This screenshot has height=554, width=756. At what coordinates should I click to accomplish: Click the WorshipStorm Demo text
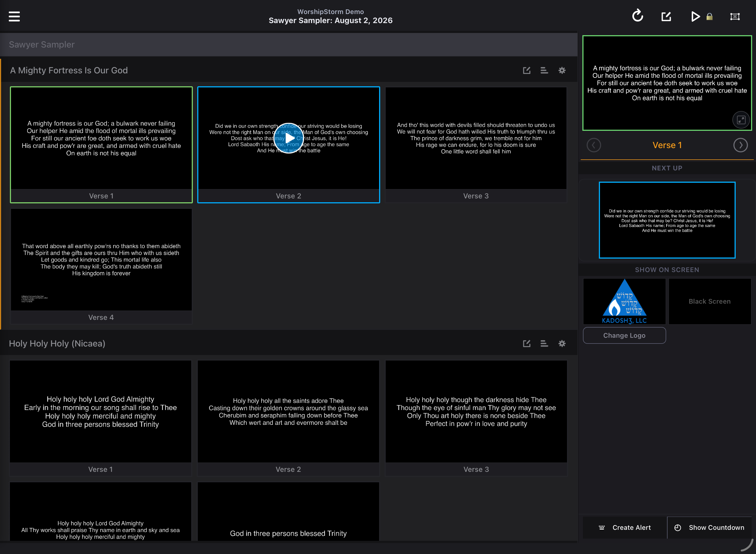tap(330, 12)
